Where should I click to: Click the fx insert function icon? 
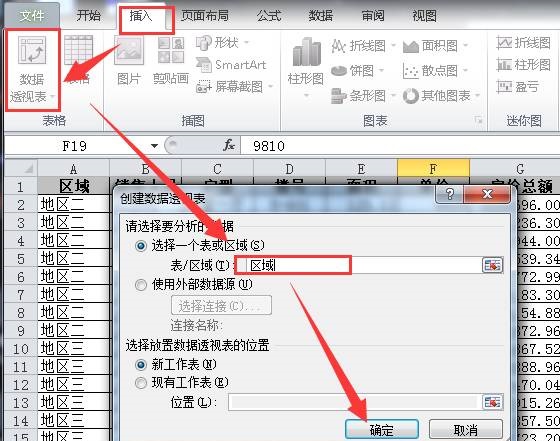(229, 145)
